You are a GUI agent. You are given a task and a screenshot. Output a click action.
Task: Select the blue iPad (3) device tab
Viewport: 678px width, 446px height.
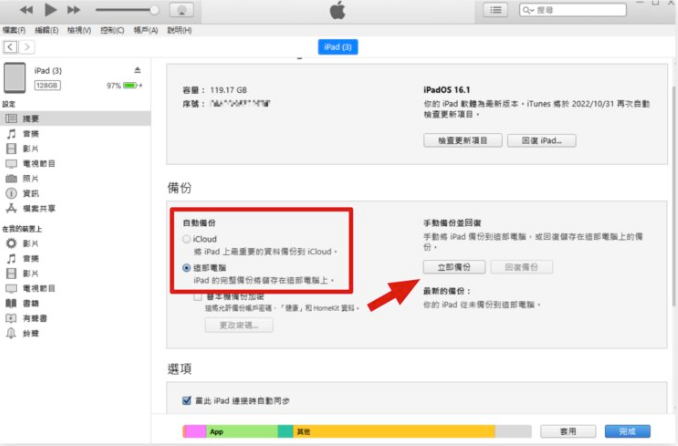(338, 47)
